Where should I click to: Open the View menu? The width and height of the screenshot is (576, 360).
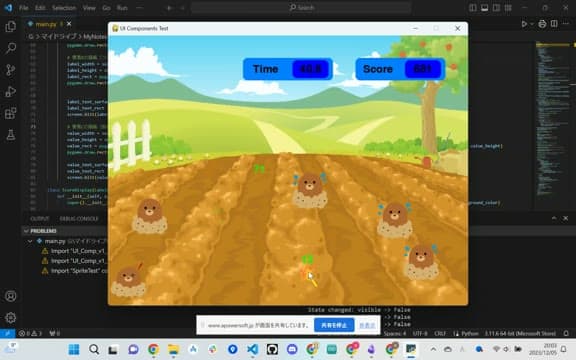point(89,8)
